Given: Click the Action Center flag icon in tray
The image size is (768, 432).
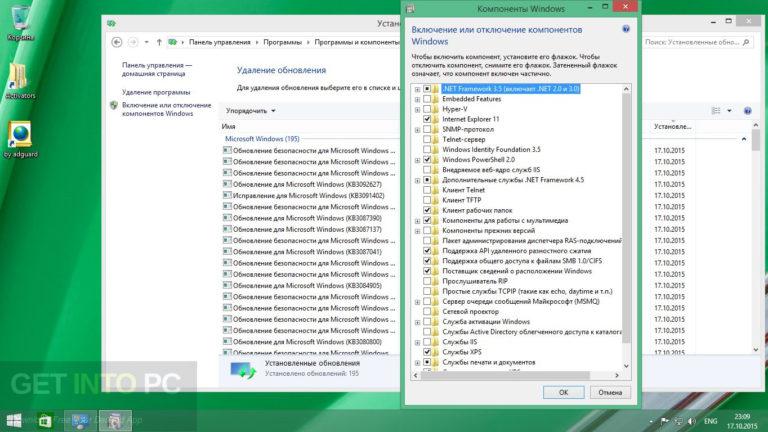Looking at the screenshot, I should (x=664, y=421).
